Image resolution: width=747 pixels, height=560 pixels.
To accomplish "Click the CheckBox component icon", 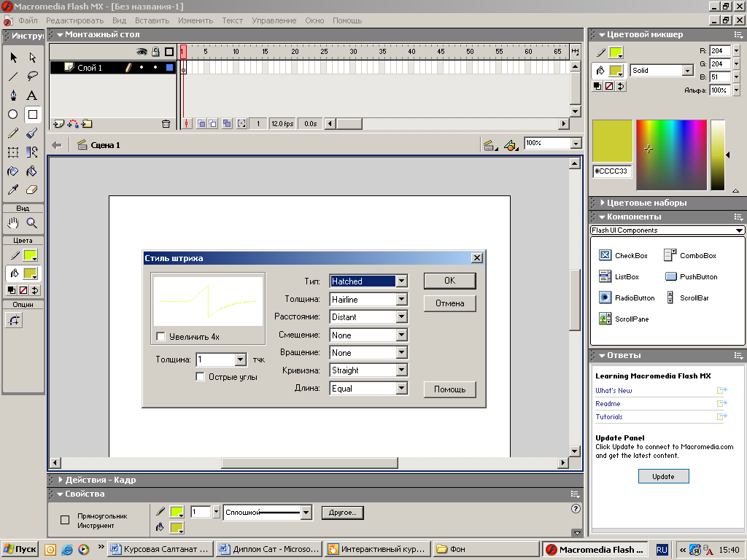I will (605, 255).
